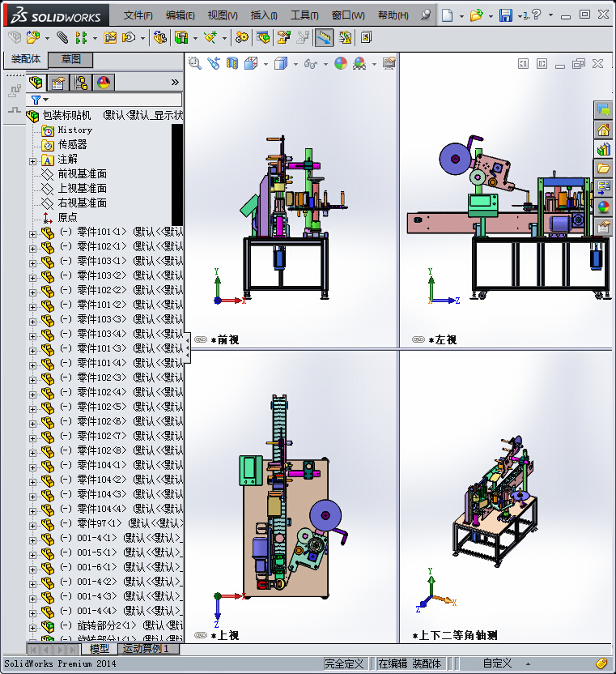Open the dropdown arrow beside Insert Components
Viewport: 616px width, 674px height.
pos(47,38)
